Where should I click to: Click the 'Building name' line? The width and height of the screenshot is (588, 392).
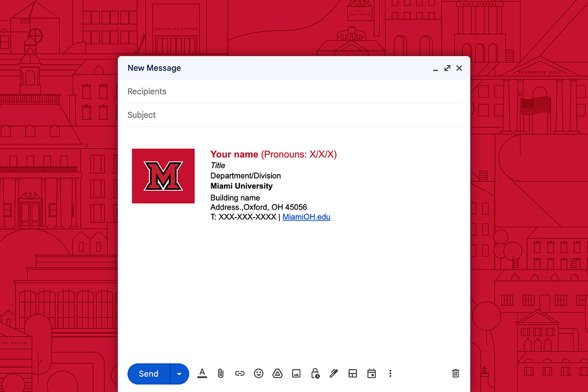tap(235, 198)
